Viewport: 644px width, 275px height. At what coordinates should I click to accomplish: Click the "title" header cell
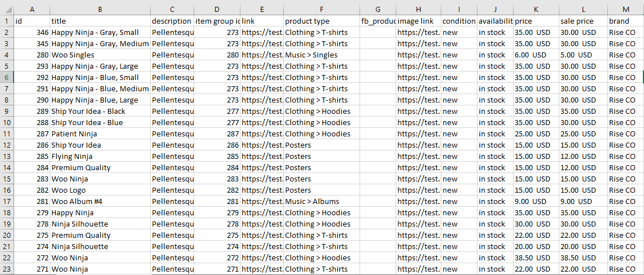pyautogui.click(x=100, y=21)
